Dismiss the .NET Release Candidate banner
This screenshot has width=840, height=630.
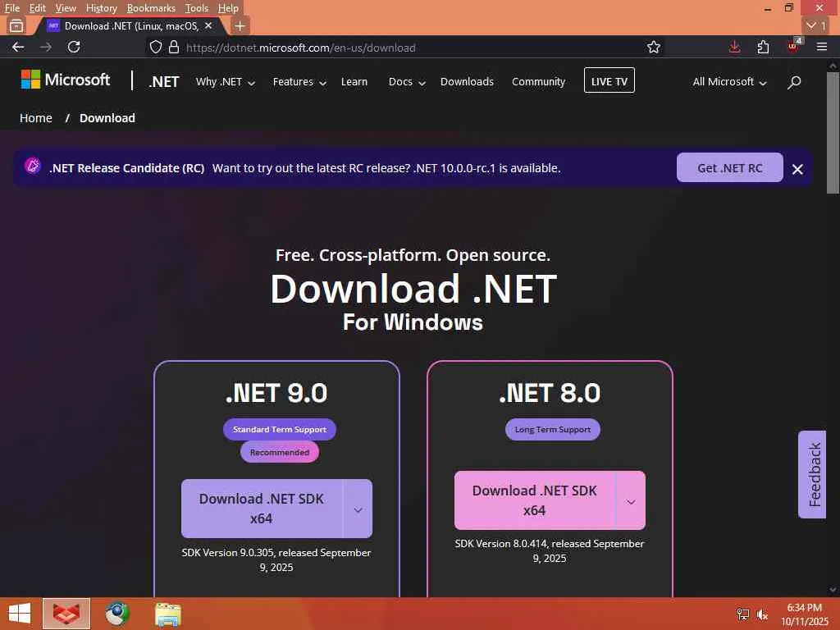pyautogui.click(x=797, y=169)
